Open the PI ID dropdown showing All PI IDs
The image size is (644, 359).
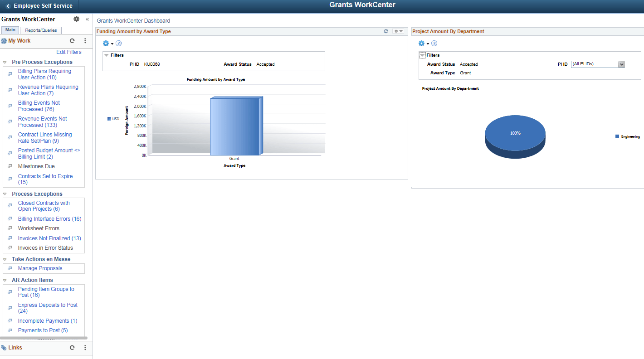click(598, 64)
